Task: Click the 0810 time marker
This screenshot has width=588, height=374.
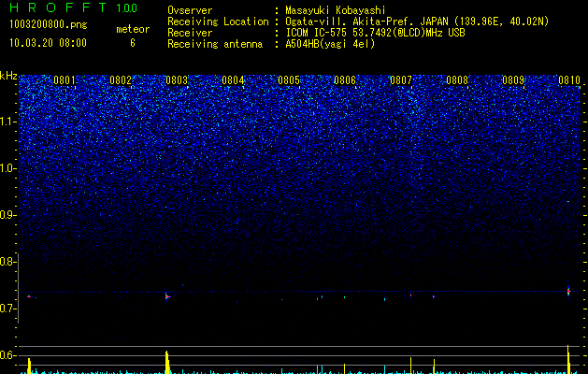Action: click(x=569, y=80)
